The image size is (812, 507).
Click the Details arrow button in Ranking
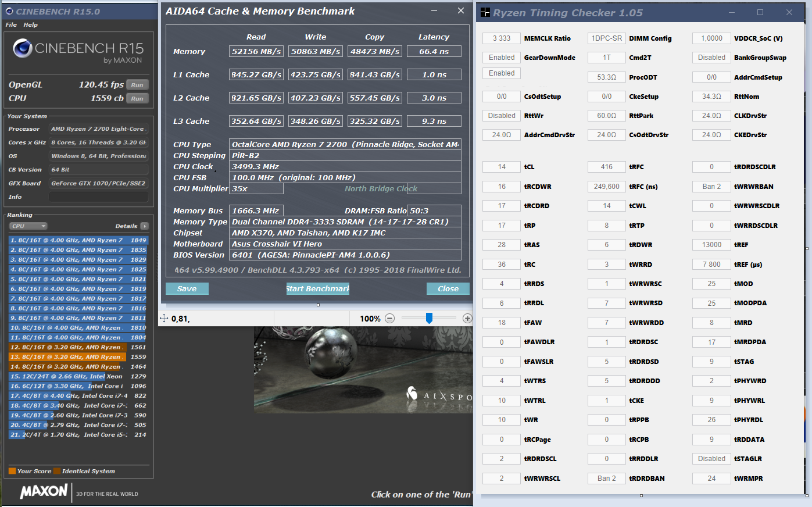coord(145,226)
